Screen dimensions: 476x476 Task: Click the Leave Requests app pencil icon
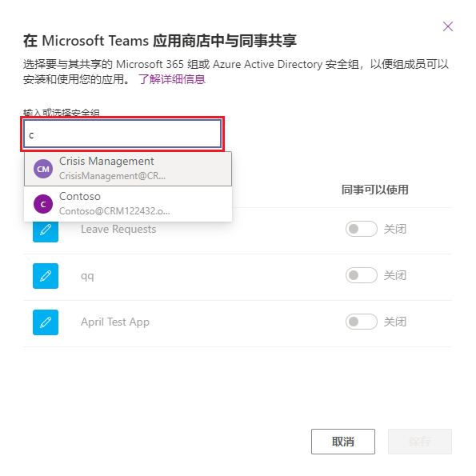(46, 231)
